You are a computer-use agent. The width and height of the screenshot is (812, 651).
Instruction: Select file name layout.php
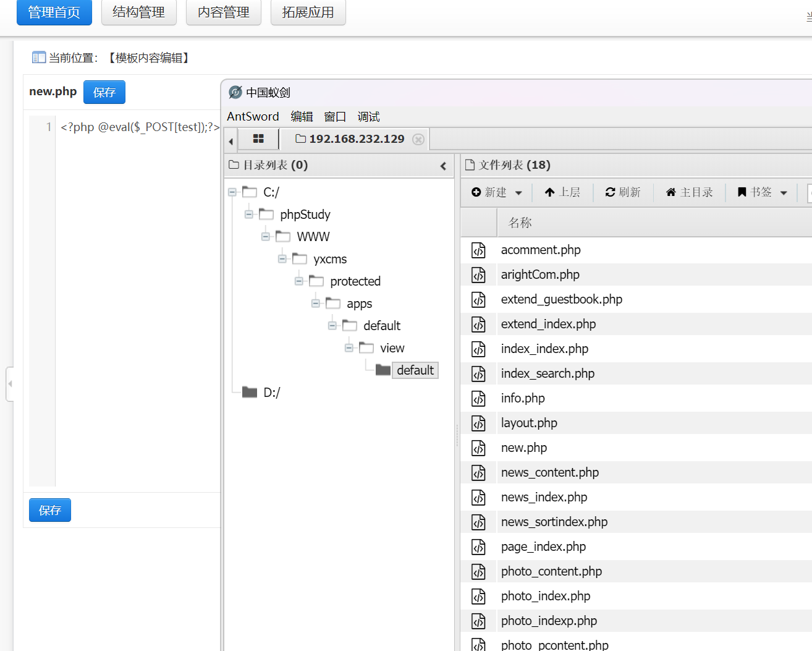pos(529,423)
